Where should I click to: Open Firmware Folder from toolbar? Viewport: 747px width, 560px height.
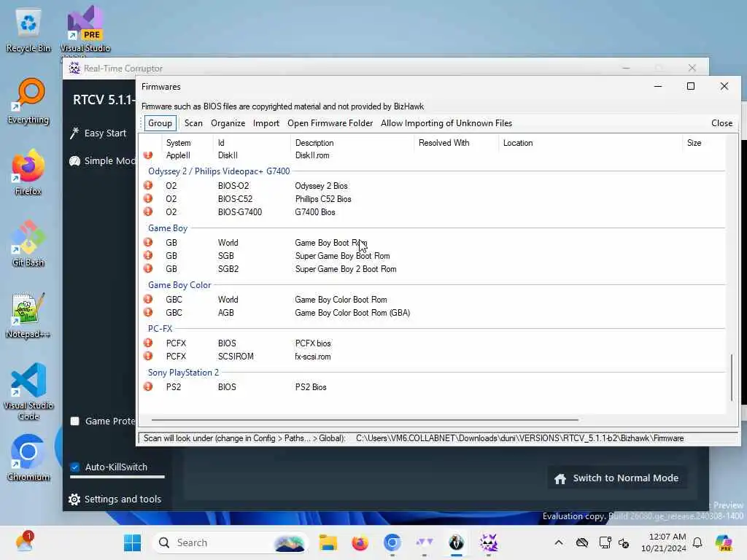coord(330,123)
